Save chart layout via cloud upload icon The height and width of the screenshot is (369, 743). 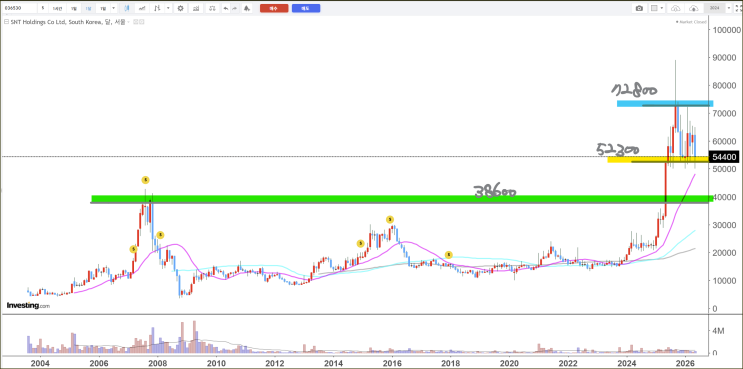[694, 8]
